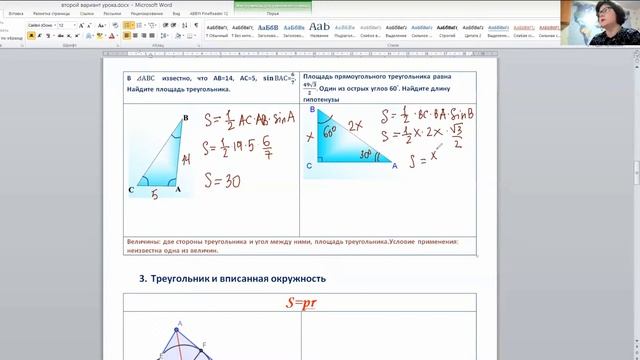Open the ABBYY FineReader 12 tab
Image resolution: width=640 pixels, height=360 pixels.
coord(209,13)
